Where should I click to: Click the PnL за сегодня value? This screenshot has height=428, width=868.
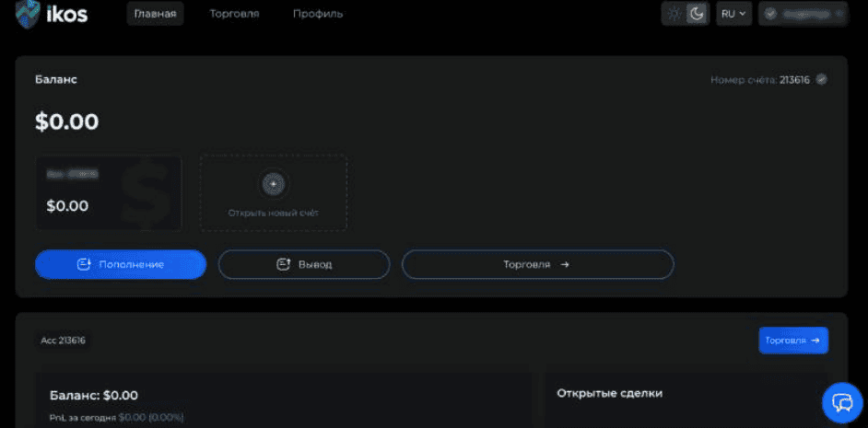[151, 417]
